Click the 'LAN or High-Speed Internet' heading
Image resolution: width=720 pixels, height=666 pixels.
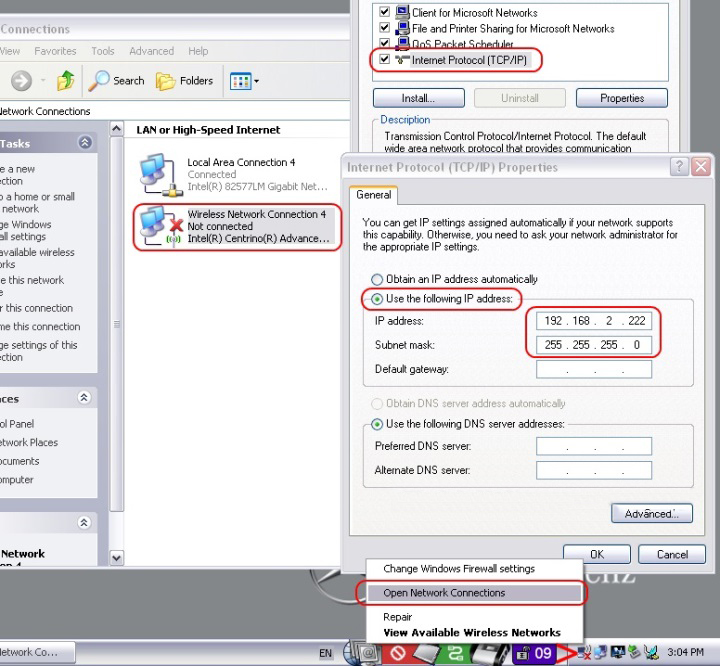pos(208,130)
